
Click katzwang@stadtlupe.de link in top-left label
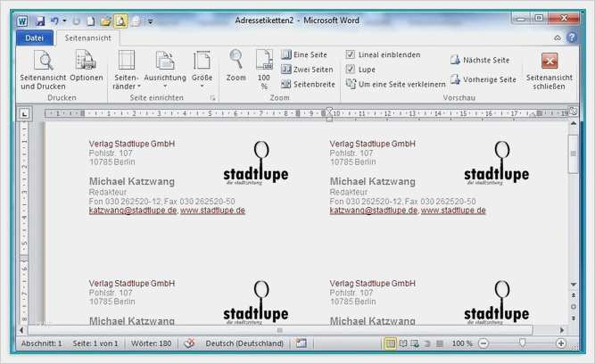click(x=133, y=211)
